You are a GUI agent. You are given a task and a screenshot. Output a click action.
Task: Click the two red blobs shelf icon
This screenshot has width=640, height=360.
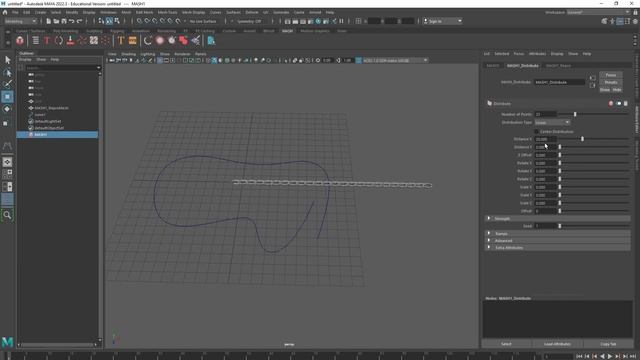(183, 40)
